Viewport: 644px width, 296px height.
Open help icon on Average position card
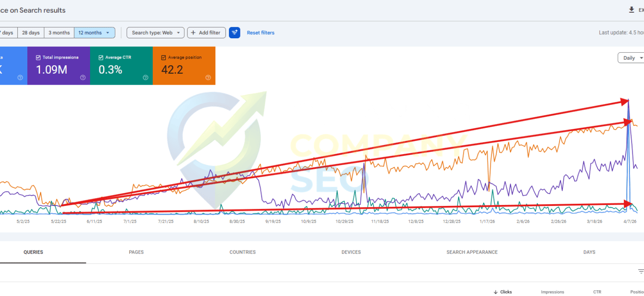[x=208, y=77]
